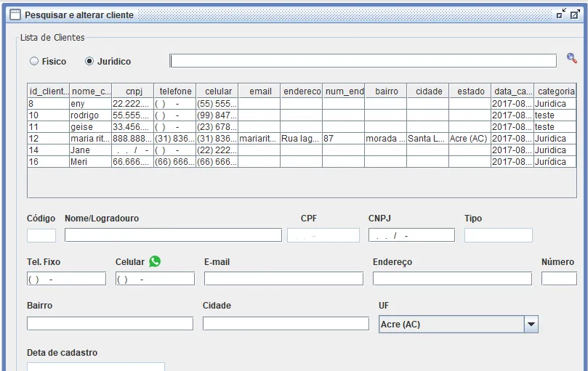
Task: Click the window icon in title bar
Action: (15, 15)
